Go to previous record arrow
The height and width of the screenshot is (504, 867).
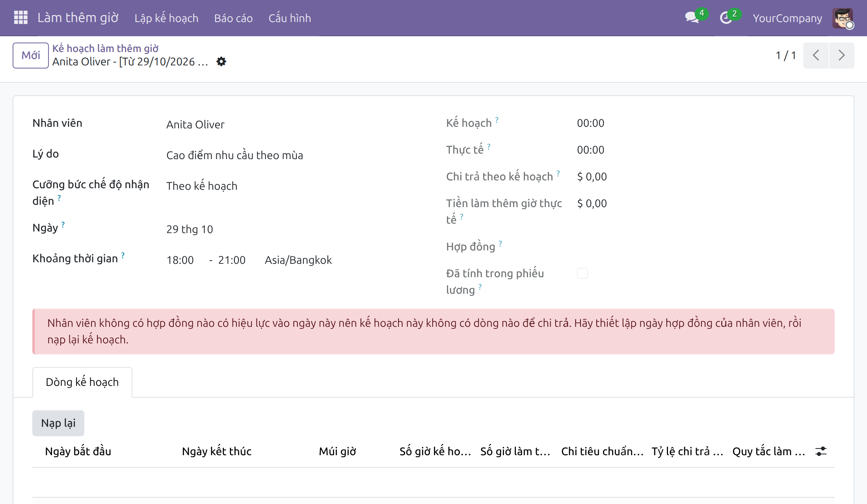coord(816,55)
